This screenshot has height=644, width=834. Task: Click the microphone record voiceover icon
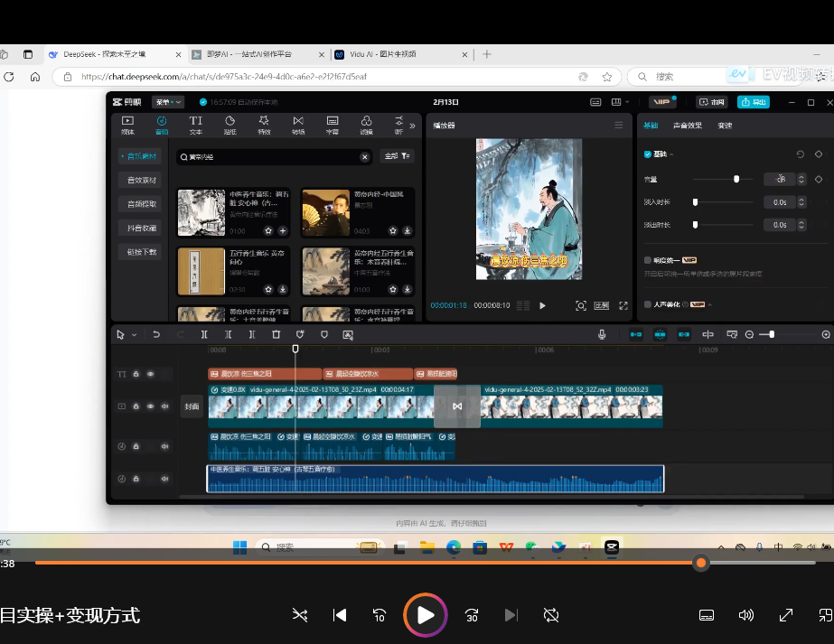pyautogui.click(x=602, y=334)
